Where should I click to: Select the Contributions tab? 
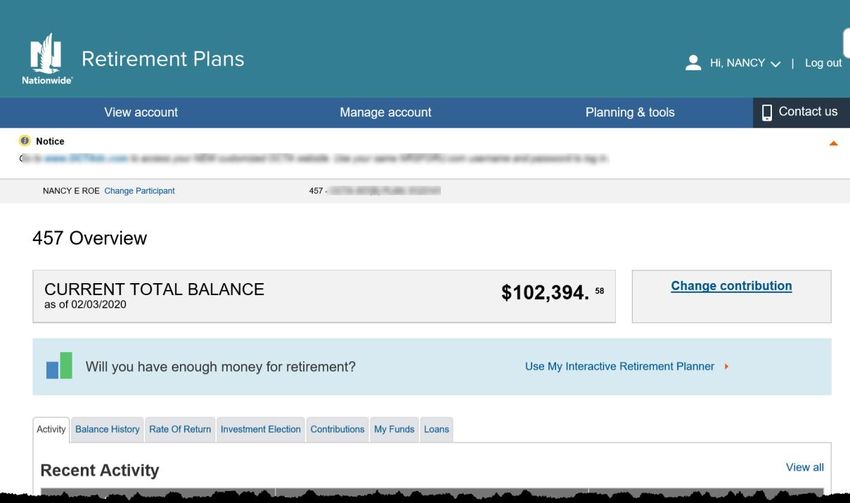point(337,429)
